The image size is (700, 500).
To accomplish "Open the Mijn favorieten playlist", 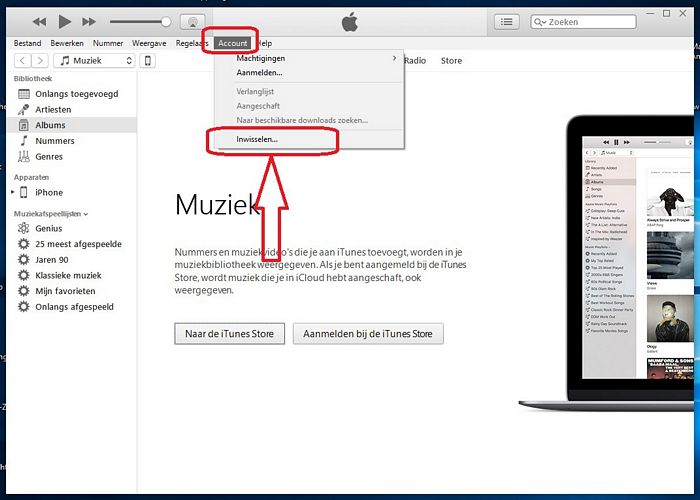I will tap(72, 291).
